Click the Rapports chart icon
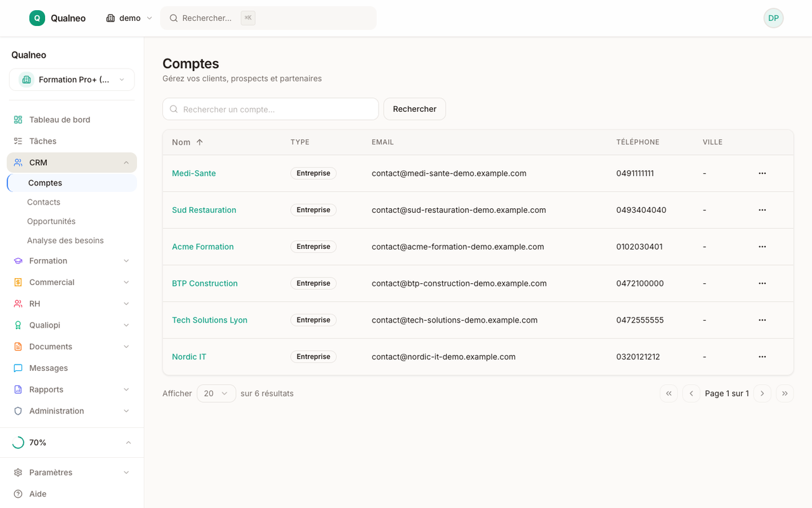Screen dimensions: 812x508 (x=18, y=389)
